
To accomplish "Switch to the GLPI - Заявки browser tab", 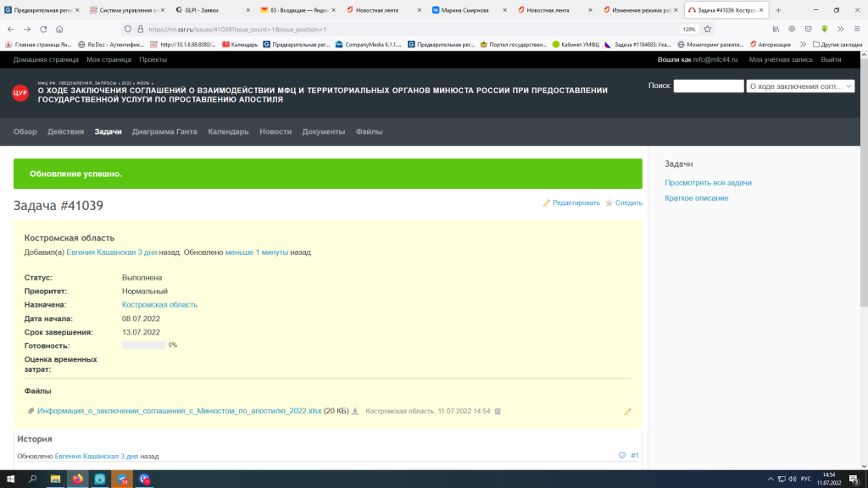I will point(212,10).
